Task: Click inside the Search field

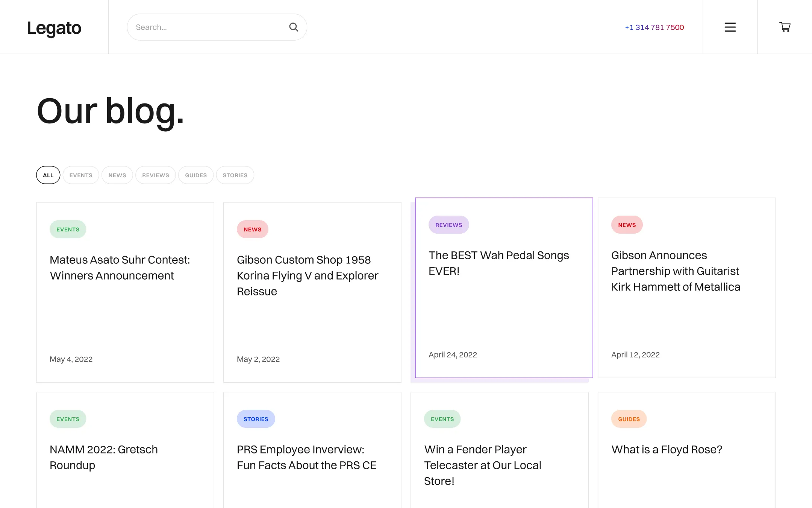Action: point(207,27)
